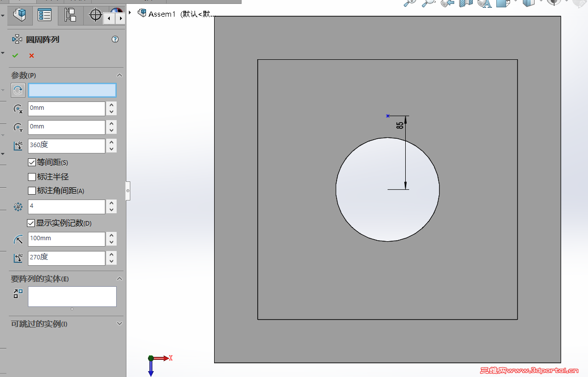Open the ConfigurationManager tab
The height and width of the screenshot is (377, 588).
pos(70,16)
